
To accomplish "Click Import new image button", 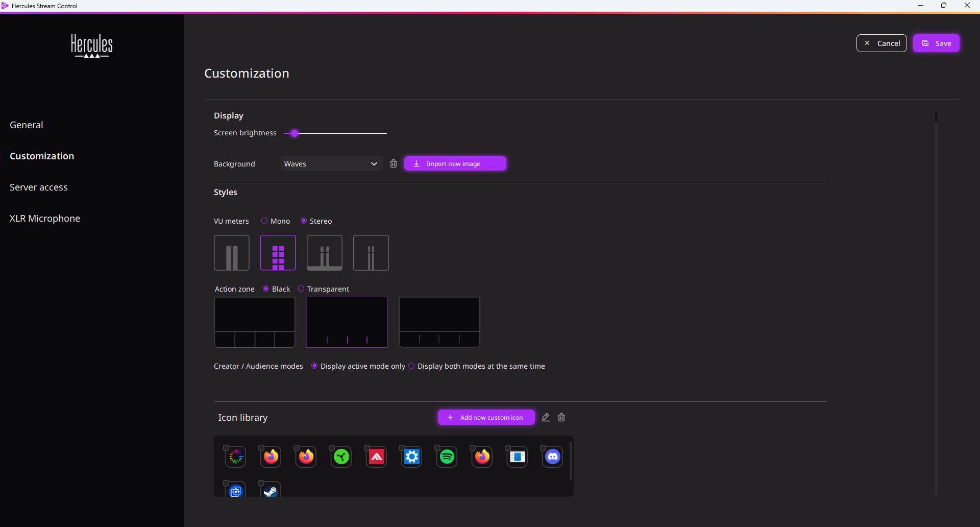I will 455,164.
